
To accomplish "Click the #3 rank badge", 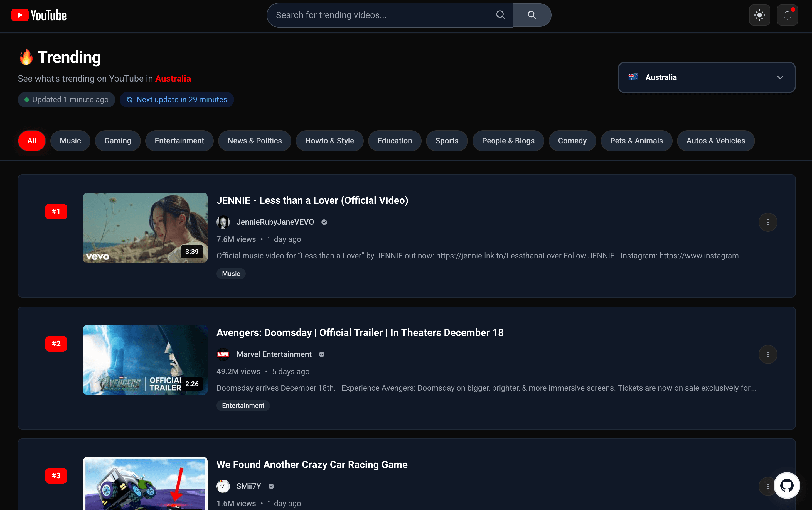I will tap(56, 475).
